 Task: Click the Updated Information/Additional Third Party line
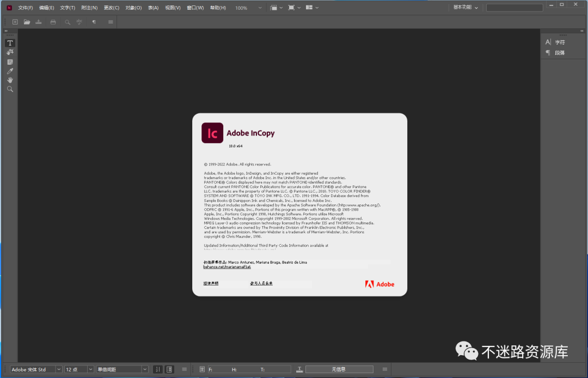pos(266,245)
